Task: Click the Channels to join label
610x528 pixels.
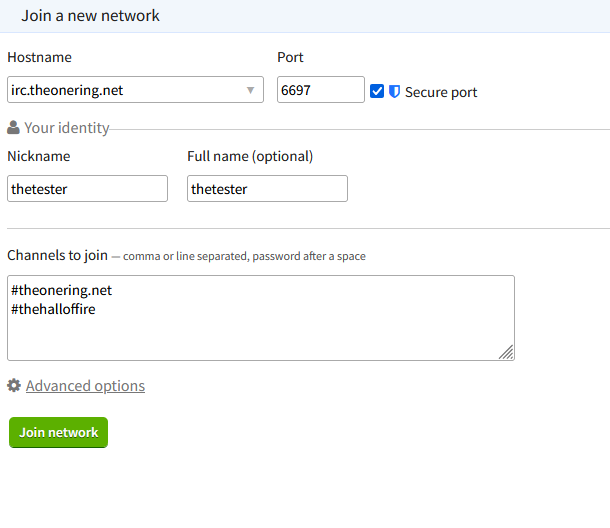Action: tap(58, 255)
